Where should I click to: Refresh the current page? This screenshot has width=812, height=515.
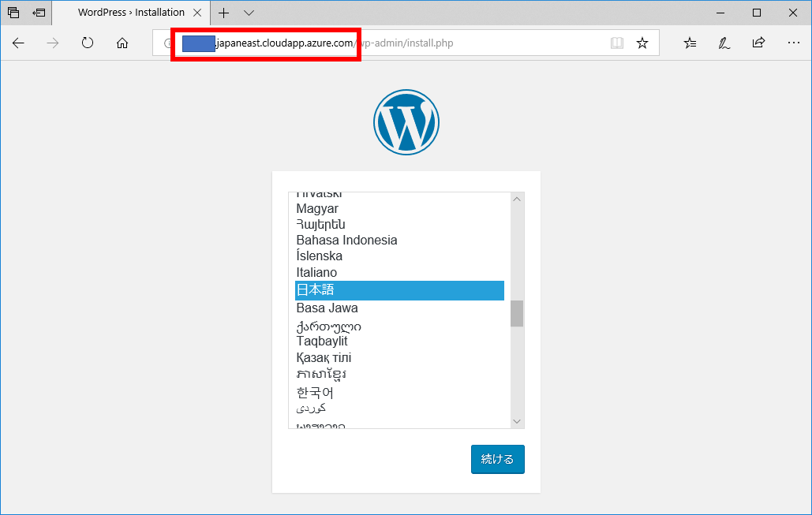click(x=88, y=43)
